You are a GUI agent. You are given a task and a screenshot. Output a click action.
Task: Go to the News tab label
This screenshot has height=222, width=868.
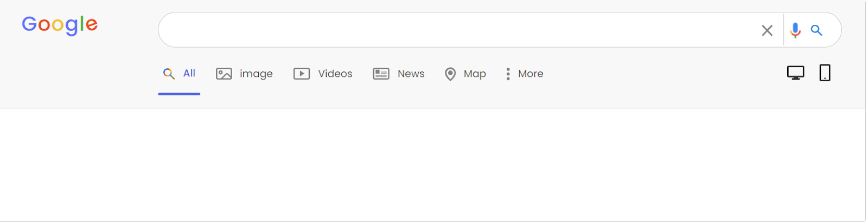point(411,74)
